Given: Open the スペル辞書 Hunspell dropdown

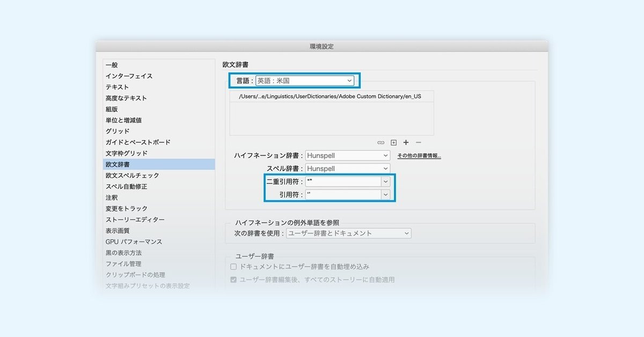Looking at the screenshot, I should (347, 168).
